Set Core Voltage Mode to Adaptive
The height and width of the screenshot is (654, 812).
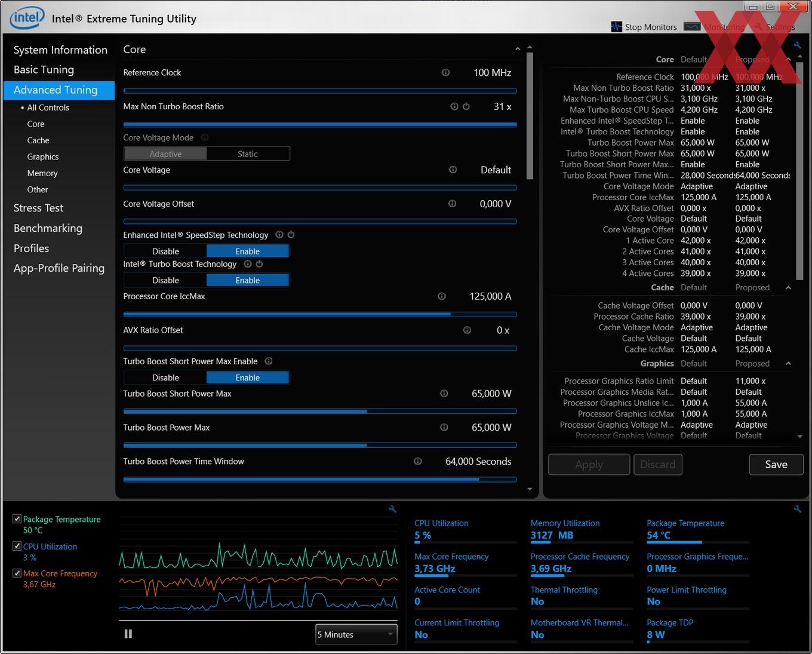165,153
